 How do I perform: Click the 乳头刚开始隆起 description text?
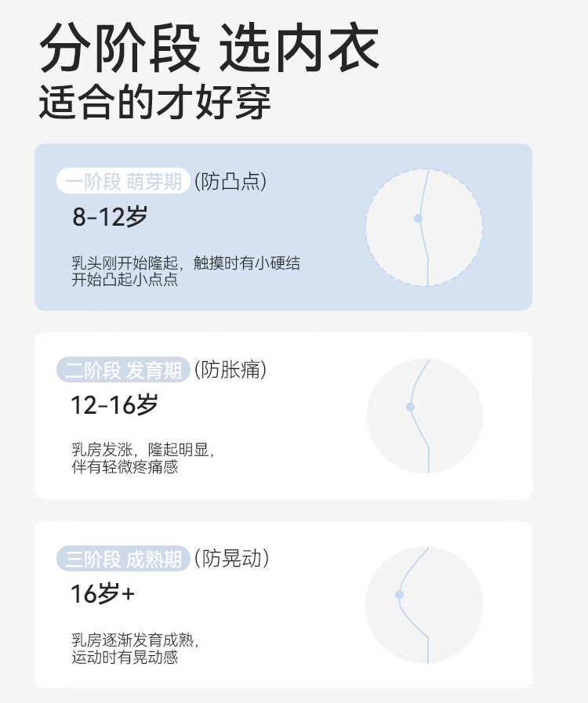(x=186, y=272)
